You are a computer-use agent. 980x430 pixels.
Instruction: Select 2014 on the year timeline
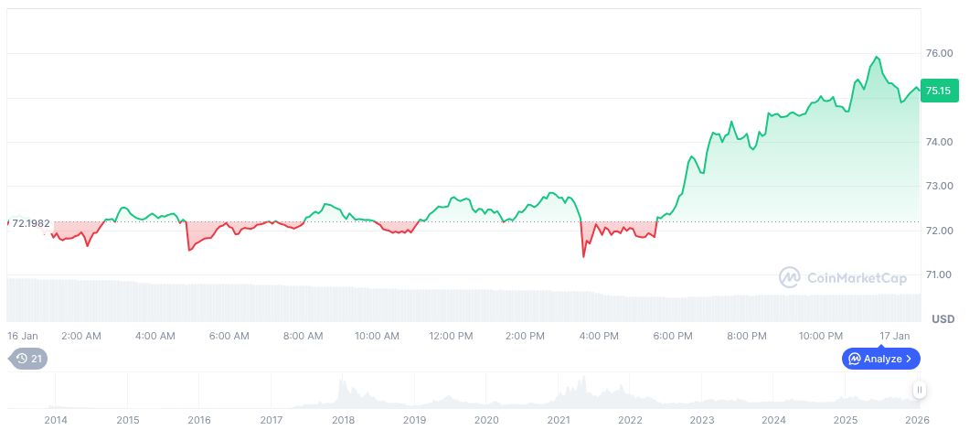tap(56, 420)
